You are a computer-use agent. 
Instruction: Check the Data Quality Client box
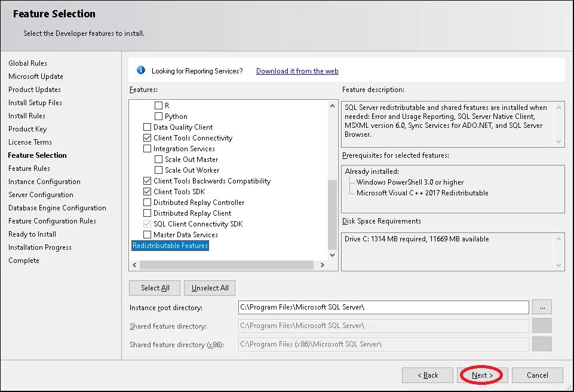pyautogui.click(x=147, y=127)
